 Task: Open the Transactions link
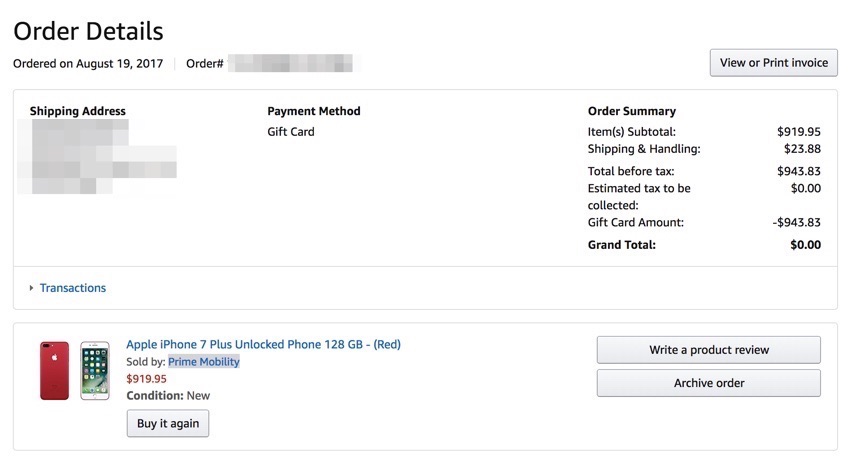pos(73,288)
